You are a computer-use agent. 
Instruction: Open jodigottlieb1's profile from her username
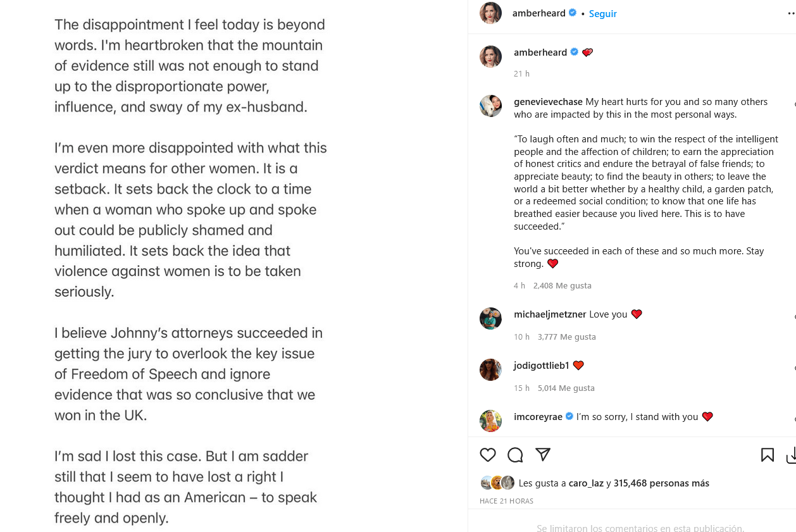pos(542,366)
